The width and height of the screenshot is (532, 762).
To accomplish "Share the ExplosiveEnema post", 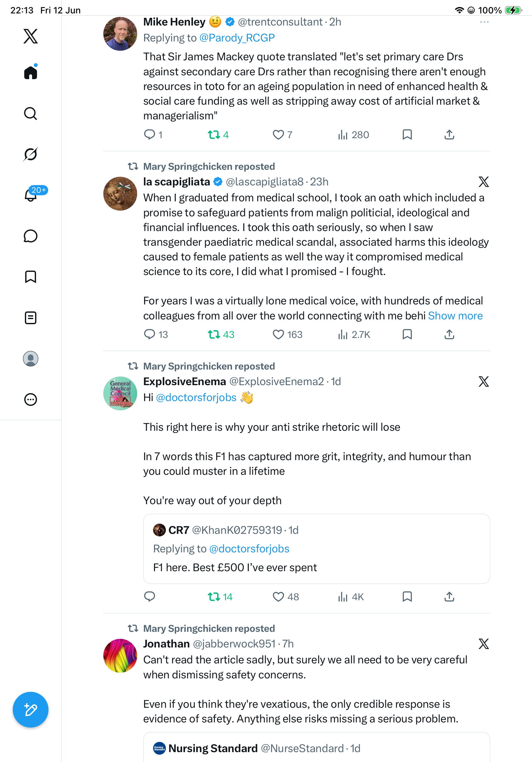I will [x=449, y=597].
